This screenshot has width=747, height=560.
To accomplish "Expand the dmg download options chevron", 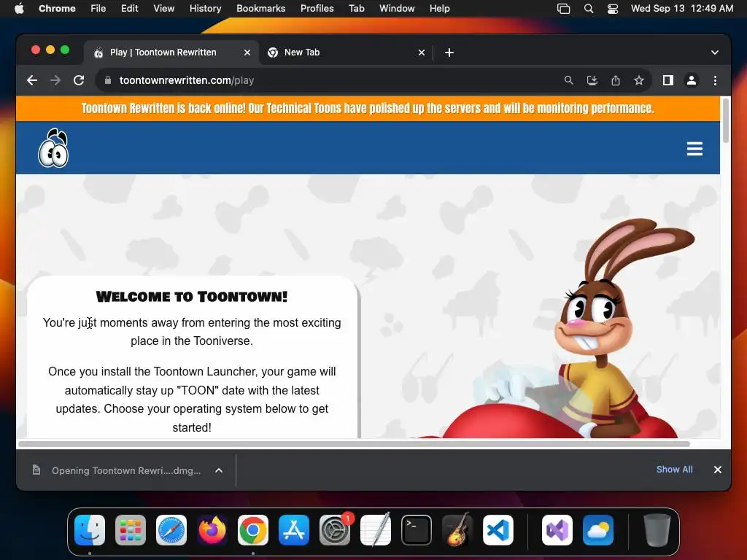I will [x=219, y=470].
